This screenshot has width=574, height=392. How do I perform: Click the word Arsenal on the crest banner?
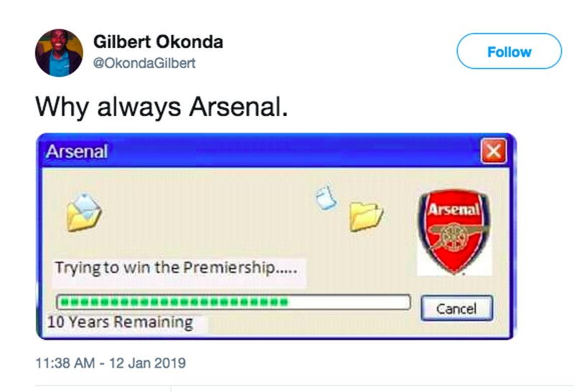point(454,210)
